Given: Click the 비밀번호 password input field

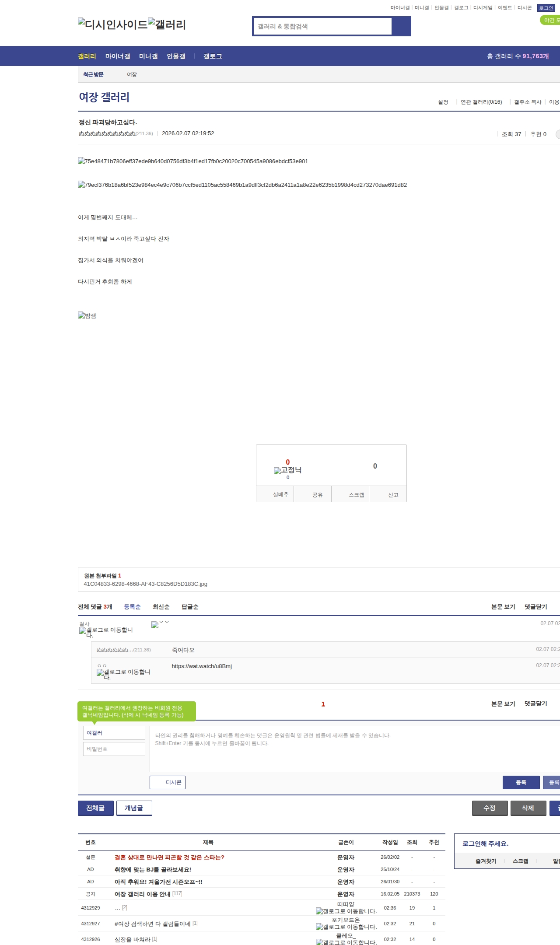Looking at the screenshot, I should pos(114,749).
